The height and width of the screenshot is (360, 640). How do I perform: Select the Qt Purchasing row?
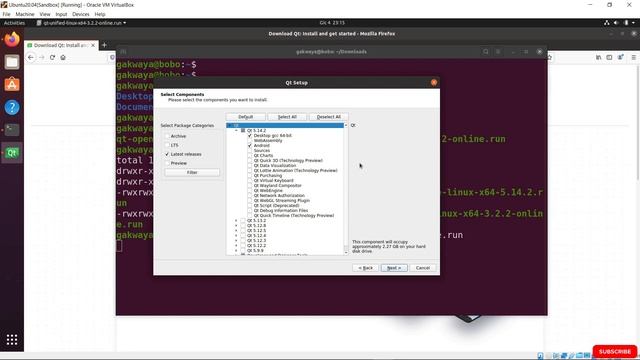coord(268,176)
